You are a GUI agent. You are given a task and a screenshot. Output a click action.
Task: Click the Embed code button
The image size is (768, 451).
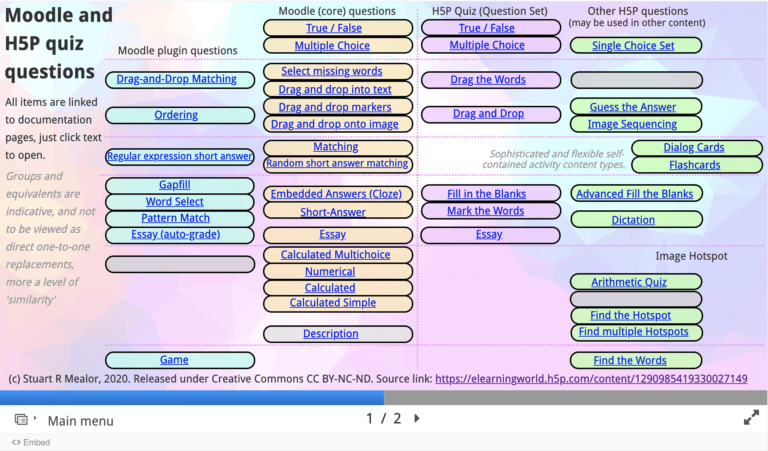(x=31, y=442)
